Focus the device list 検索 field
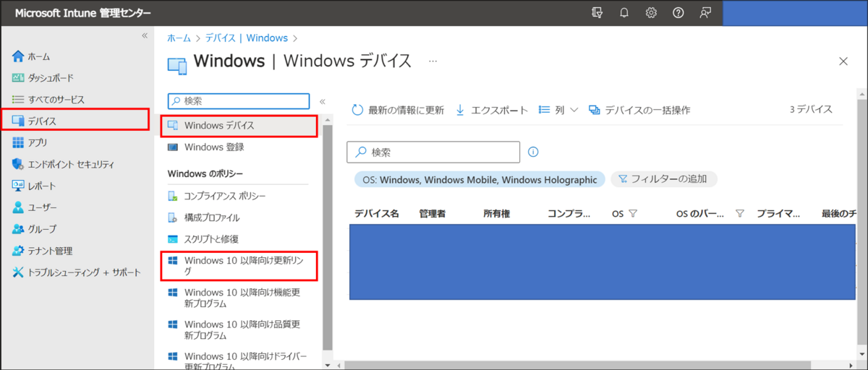868x370 pixels. click(433, 152)
